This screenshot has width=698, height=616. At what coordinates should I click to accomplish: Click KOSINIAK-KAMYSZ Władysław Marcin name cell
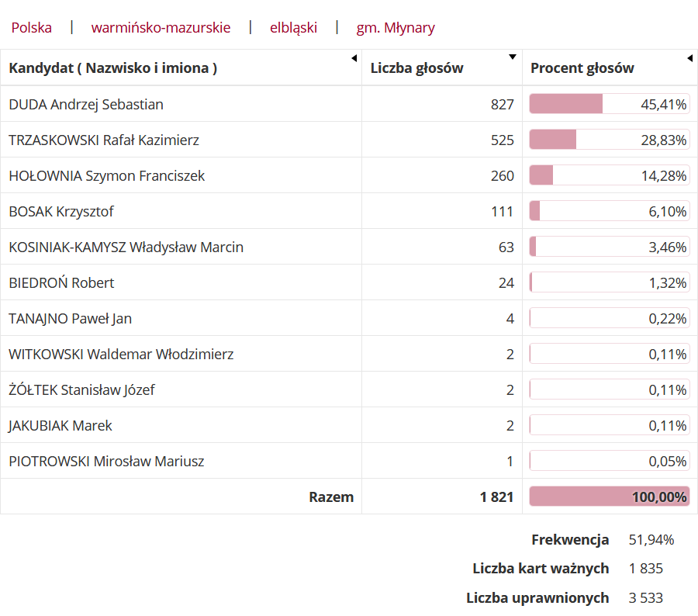pyautogui.click(x=126, y=247)
